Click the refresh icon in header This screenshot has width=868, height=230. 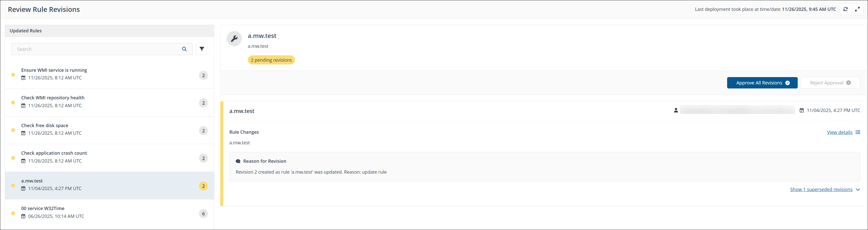pos(845,9)
